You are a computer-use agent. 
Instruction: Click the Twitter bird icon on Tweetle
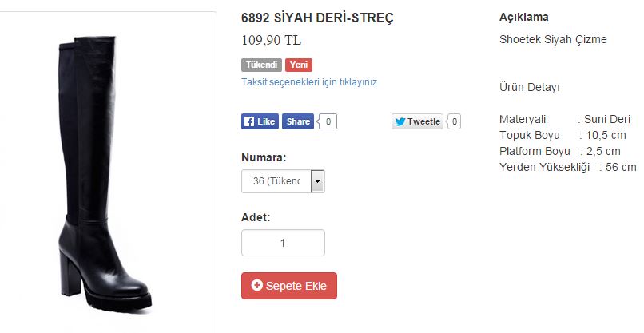400,121
